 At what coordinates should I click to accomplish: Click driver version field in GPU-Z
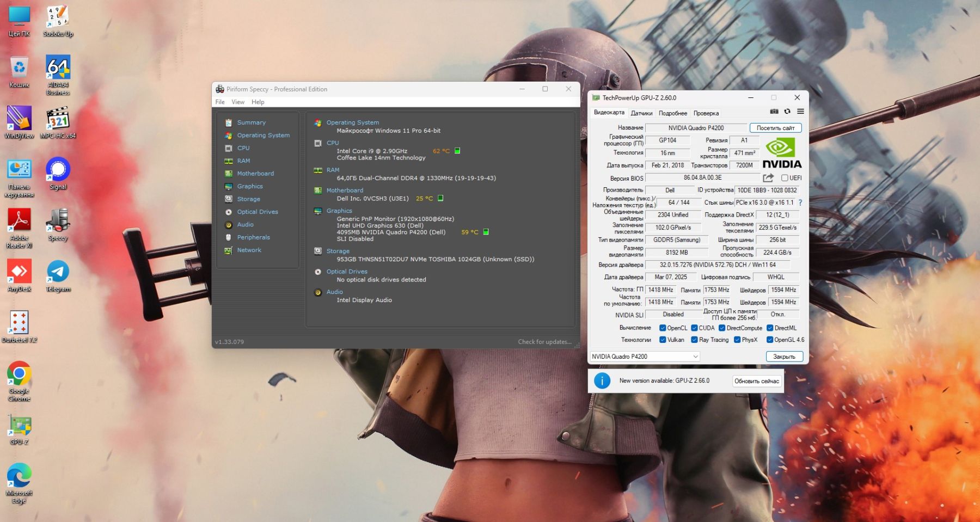[x=718, y=265]
